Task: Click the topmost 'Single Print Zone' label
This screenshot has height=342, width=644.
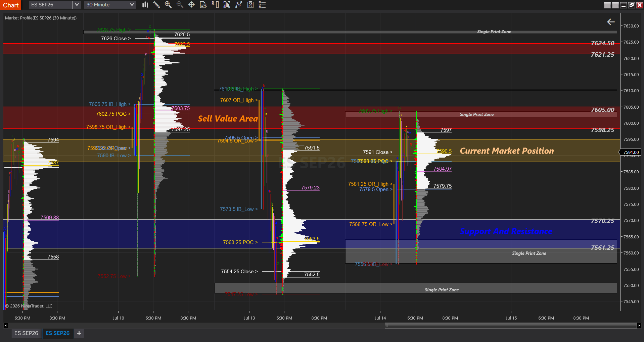Action: point(494,32)
